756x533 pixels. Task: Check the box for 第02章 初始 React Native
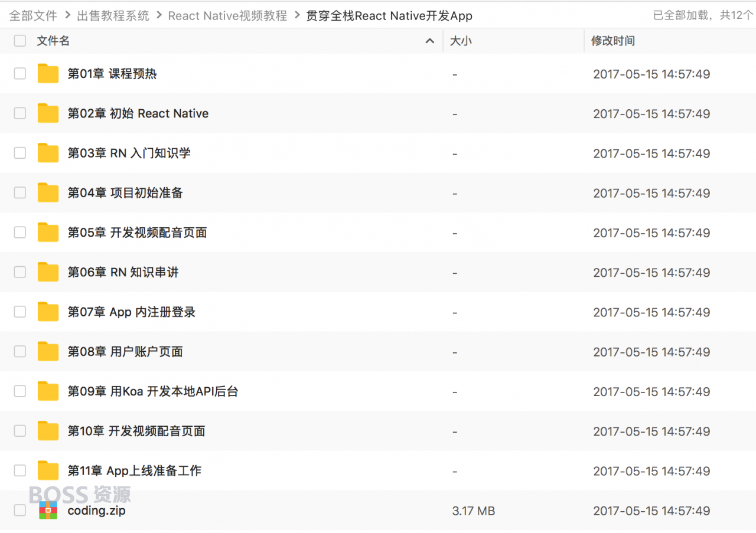point(20,113)
